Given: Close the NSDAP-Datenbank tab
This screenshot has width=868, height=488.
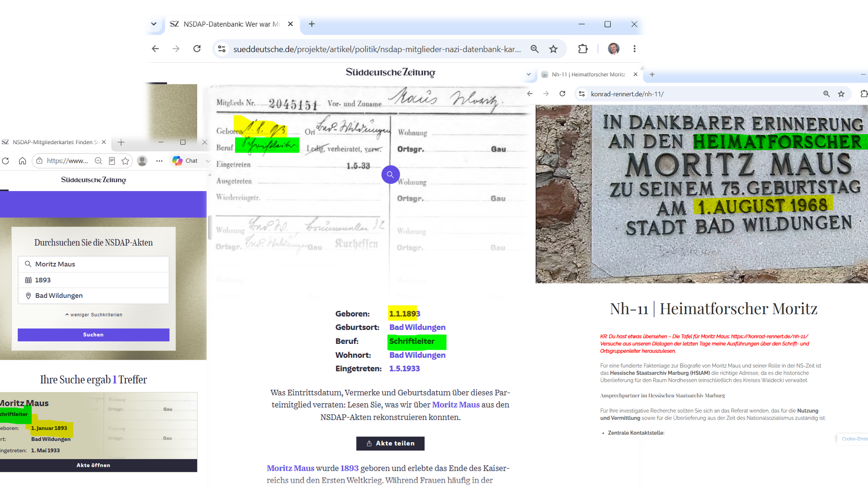Looking at the screenshot, I should 290,24.
